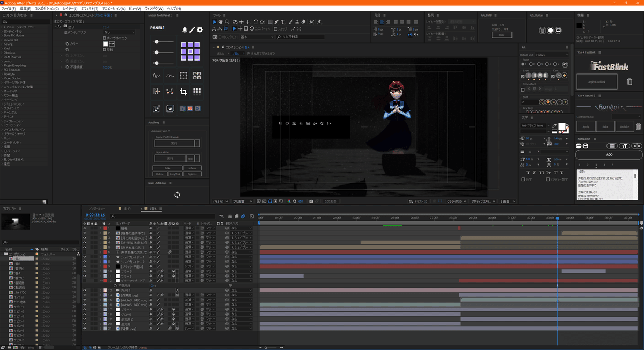The width and height of the screenshot is (644, 350).
Task: Click the crop icon in Motion Tools
Action: coord(184,92)
